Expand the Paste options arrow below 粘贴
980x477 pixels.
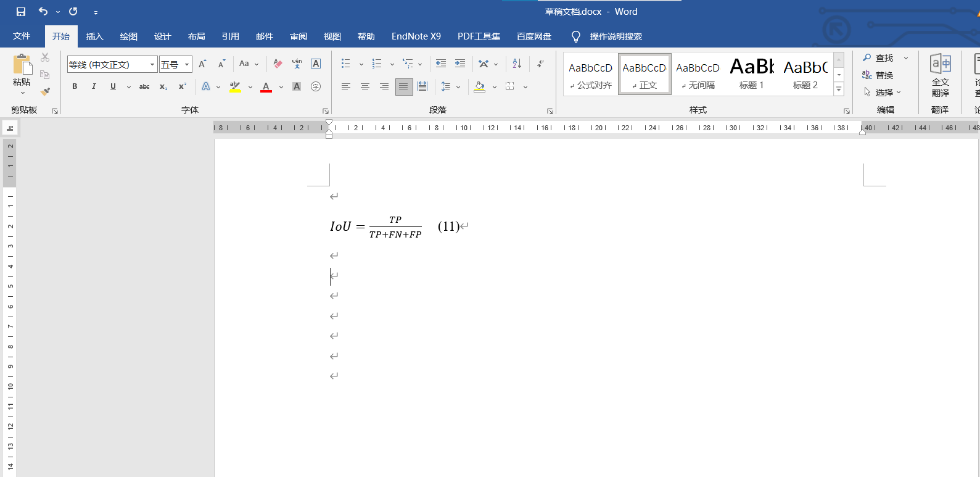tap(22, 93)
